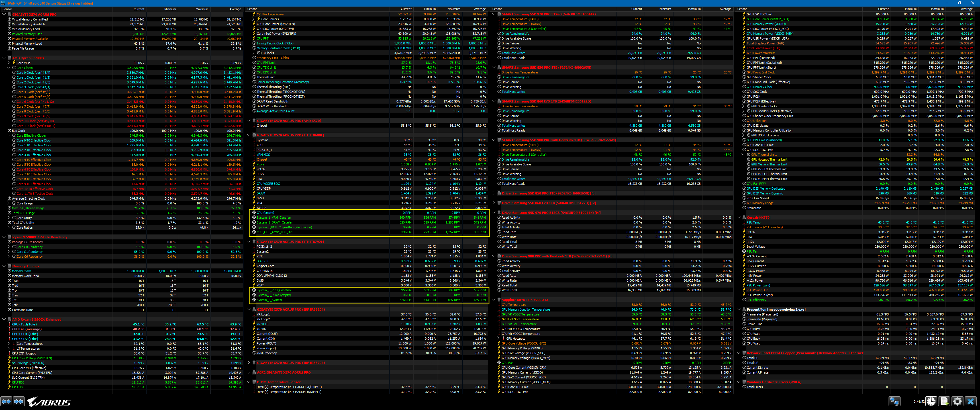Collapse Sapphire Nitro+ RX 7900 XTX group
Image resolution: width=980 pixels, height=410 pixels.
click(494, 300)
